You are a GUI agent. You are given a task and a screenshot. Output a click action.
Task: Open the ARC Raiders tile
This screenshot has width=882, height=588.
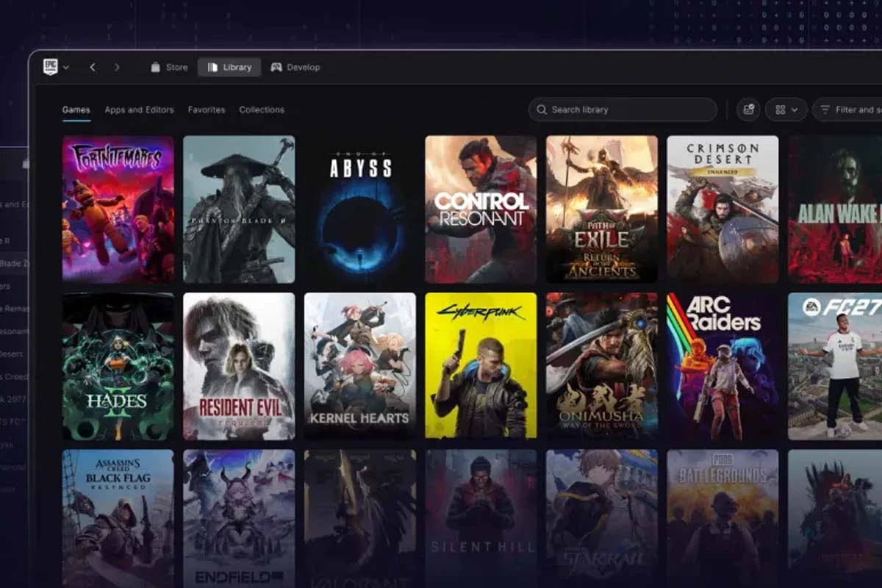coord(723,366)
